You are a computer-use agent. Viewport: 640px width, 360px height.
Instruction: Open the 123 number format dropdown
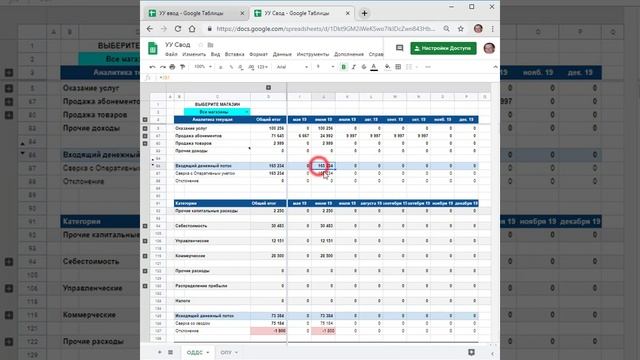pos(262,67)
